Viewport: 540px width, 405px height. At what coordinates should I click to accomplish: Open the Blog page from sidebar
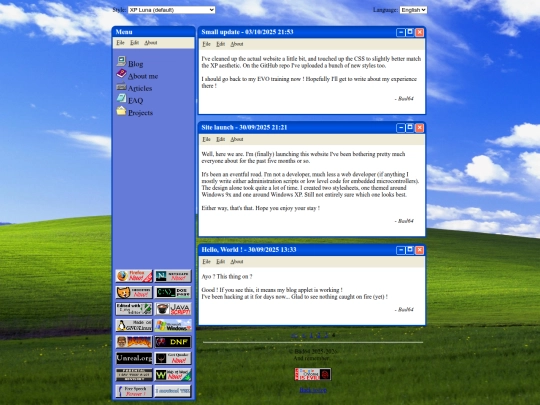coord(135,64)
